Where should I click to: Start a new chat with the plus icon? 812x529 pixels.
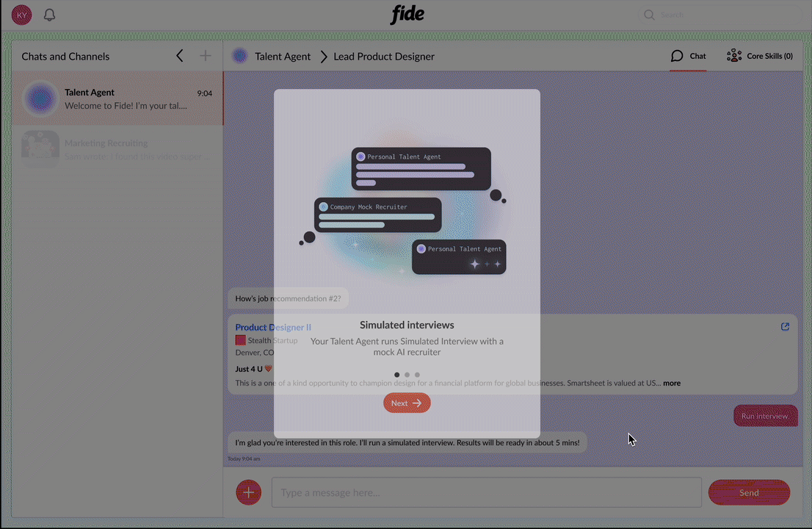pyautogui.click(x=206, y=55)
